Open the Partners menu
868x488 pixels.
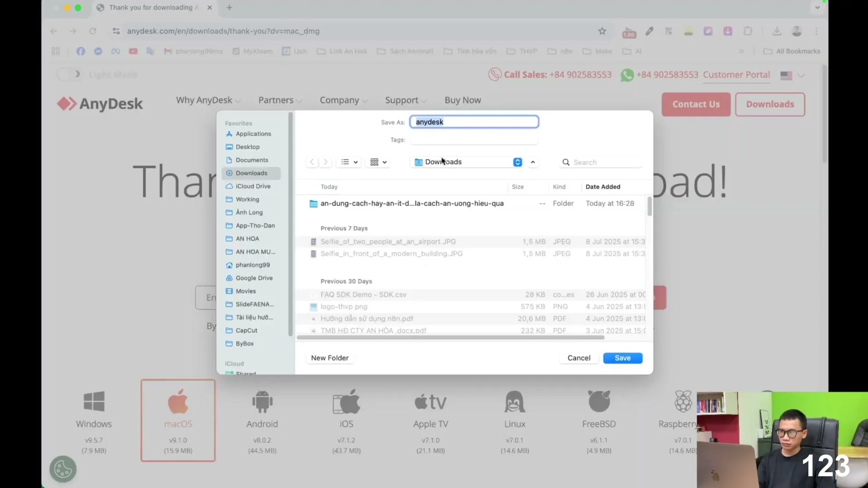tap(280, 100)
